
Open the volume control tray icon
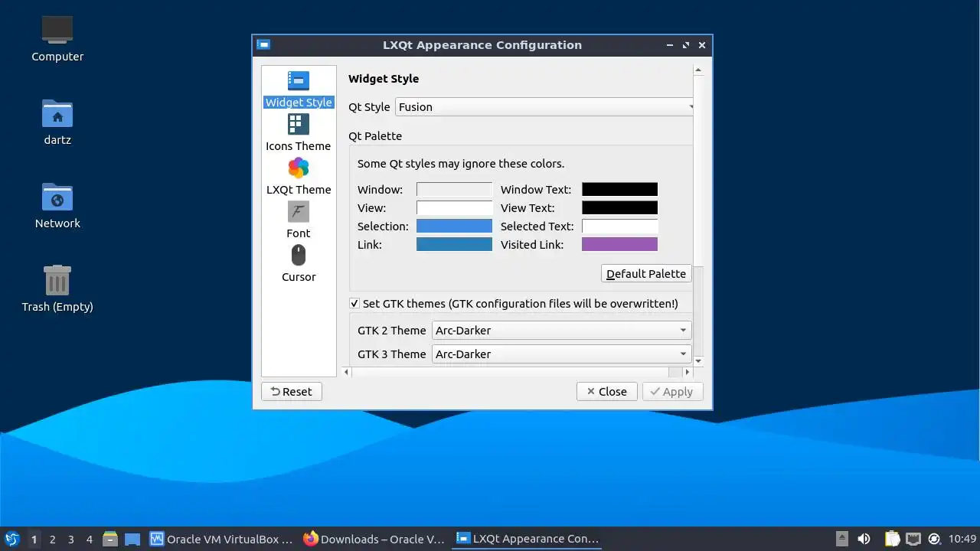click(x=864, y=539)
